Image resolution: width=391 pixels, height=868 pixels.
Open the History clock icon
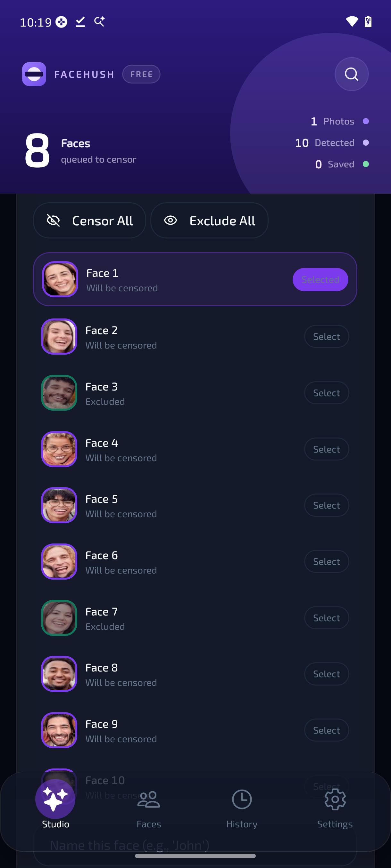pos(242,799)
